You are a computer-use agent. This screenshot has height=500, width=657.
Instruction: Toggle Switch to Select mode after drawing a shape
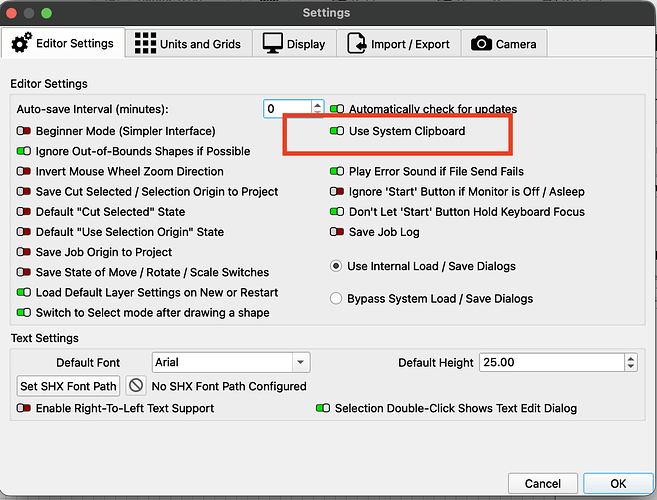pos(23,313)
